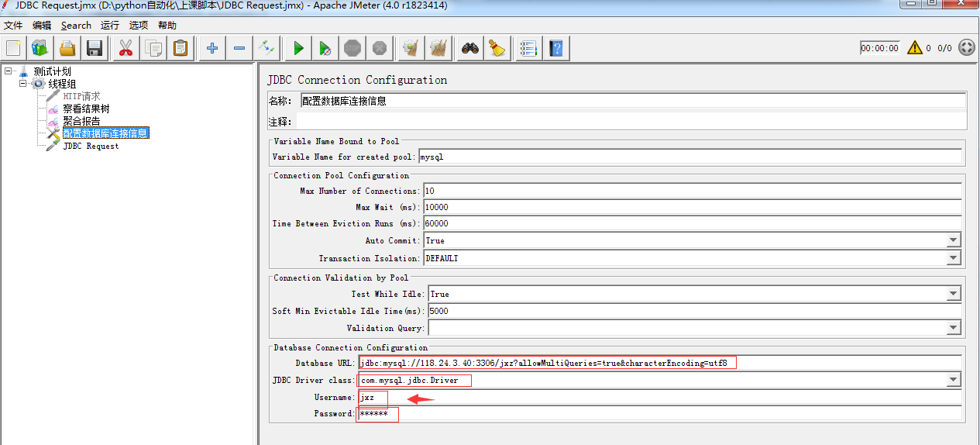
Task: Open Search with the binoculars icon
Action: click(470, 48)
